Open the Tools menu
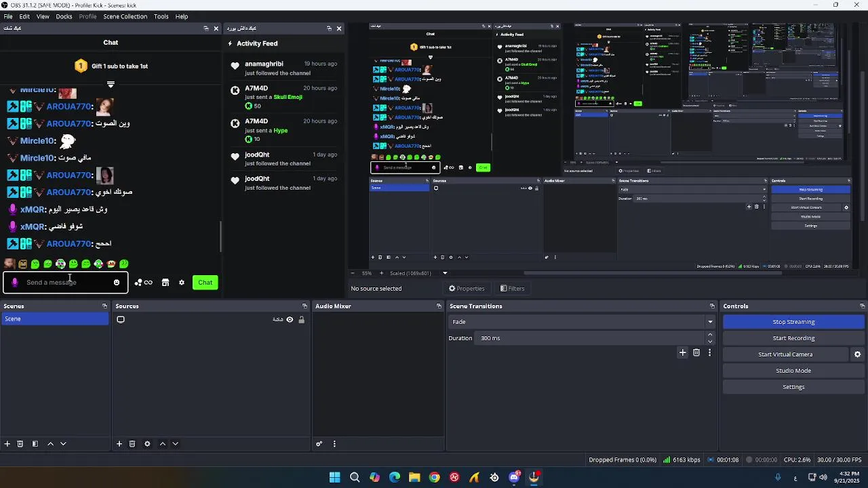Screen dimensions: 868x488 tap(161, 16)
